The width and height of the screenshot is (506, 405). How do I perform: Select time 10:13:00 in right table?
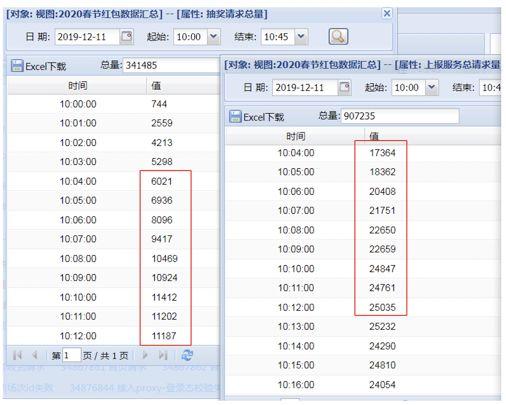(x=296, y=326)
